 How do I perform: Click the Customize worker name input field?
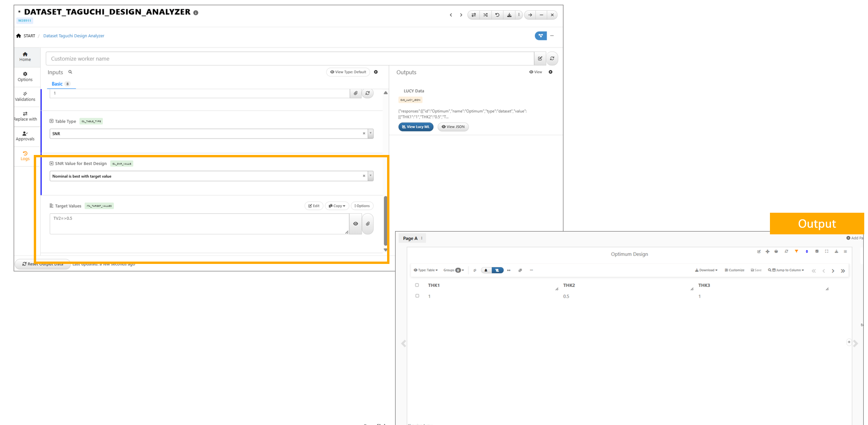click(289, 59)
